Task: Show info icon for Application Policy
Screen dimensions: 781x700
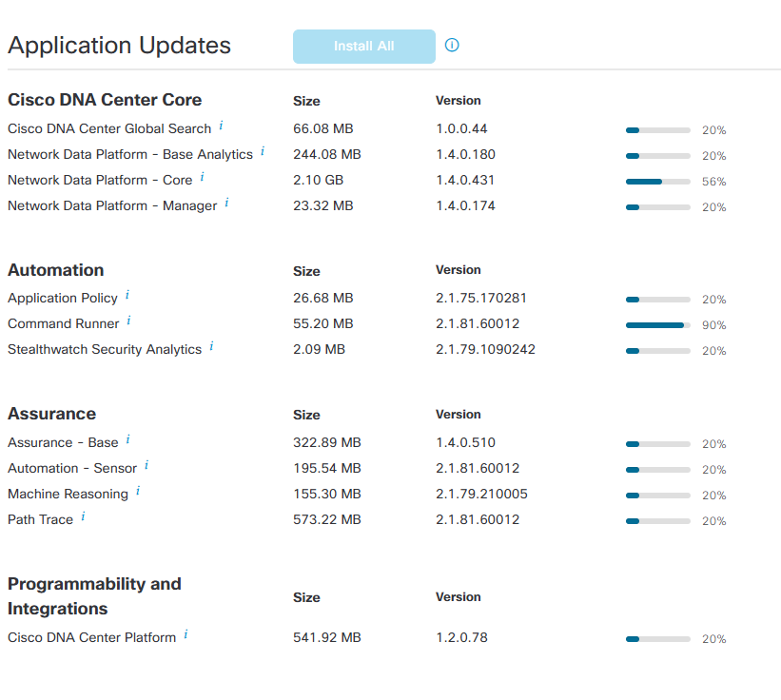Action: [127, 295]
